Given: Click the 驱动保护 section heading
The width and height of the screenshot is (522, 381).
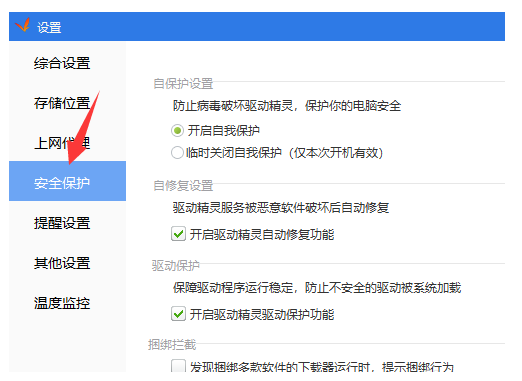Looking at the screenshot, I should tap(176, 266).
